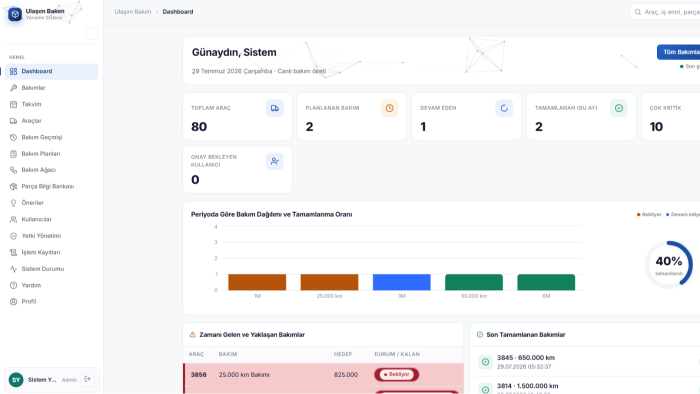Click the check icon beside 3845 entry

pyautogui.click(x=485, y=362)
